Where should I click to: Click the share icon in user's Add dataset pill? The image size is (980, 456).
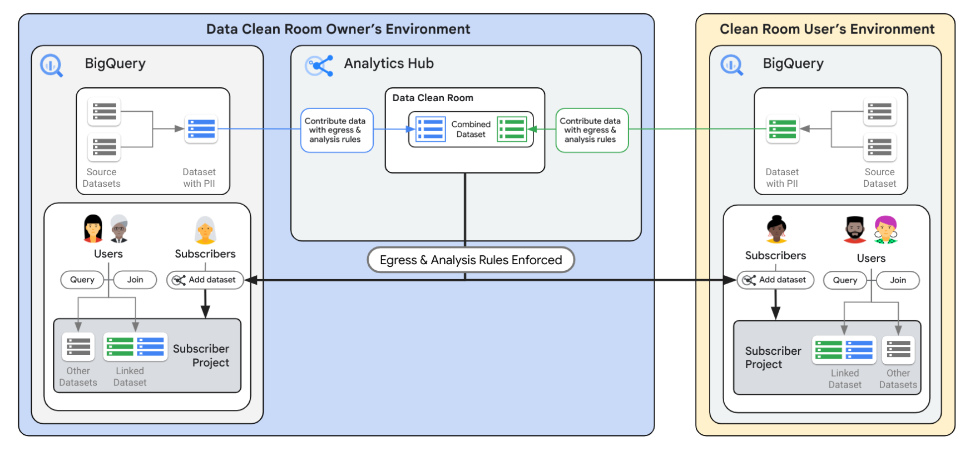(x=749, y=280)
